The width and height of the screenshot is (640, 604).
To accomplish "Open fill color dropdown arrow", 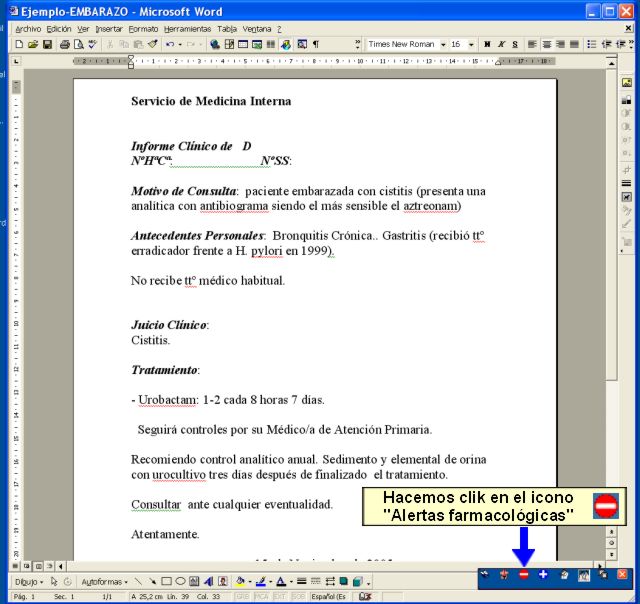I will click(250, 582).
